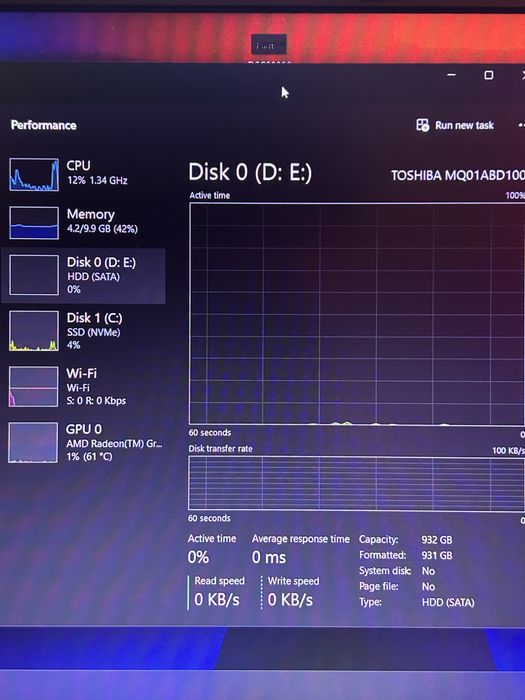Viewport: 525px width, 700px height.
Task: Click the Capacity 932 GB value
Action: coord(437,539)
